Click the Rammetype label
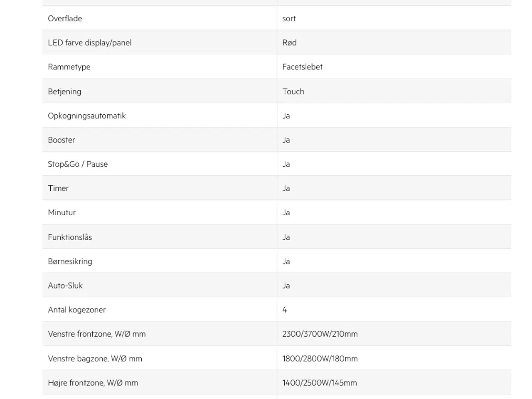Viewport: 532px width, 399px height. [69, 67]
